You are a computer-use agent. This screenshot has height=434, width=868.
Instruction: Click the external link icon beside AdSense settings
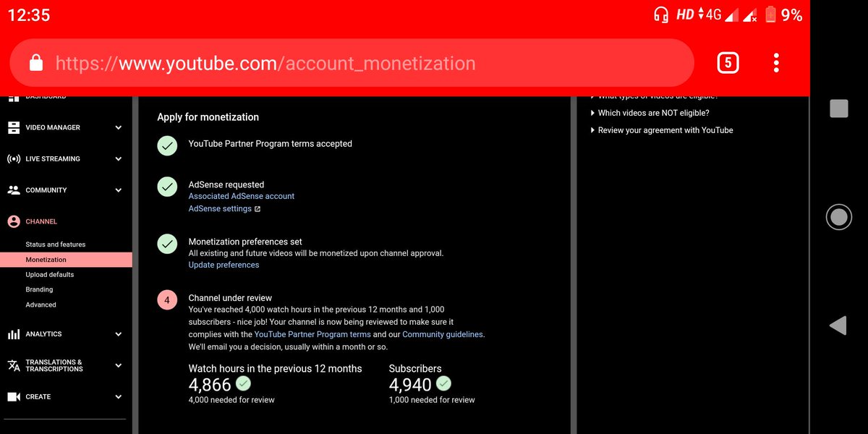pyautogui.click(x=257, y=209)
